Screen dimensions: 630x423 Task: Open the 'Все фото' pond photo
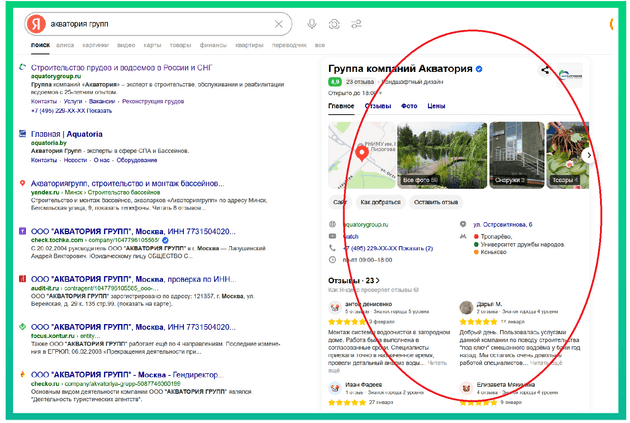pos(442,155)
